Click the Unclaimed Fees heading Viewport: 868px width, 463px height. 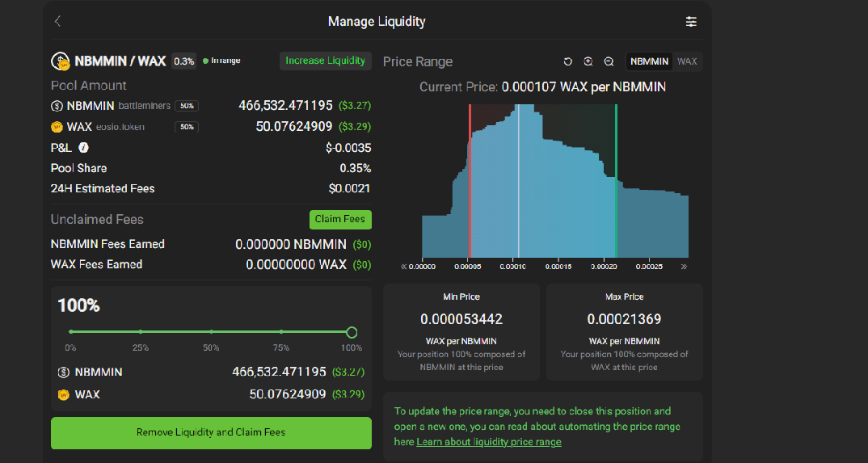click(x=97, y=220)
